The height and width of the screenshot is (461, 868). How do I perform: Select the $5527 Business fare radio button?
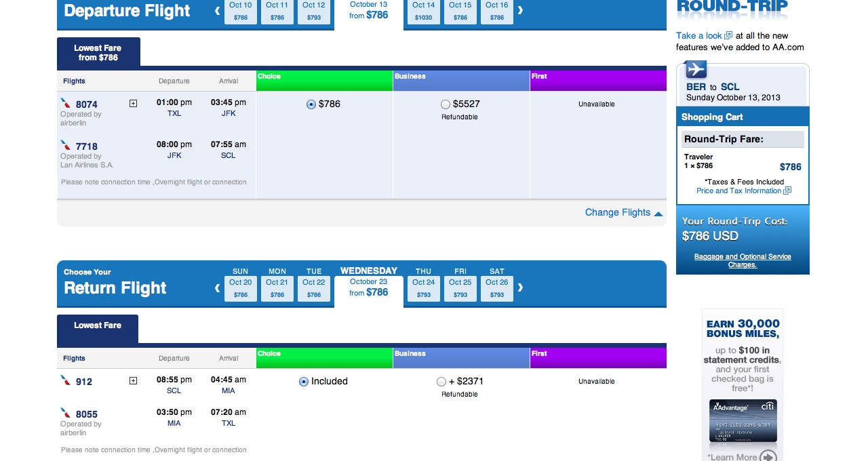tap(446, 104)
